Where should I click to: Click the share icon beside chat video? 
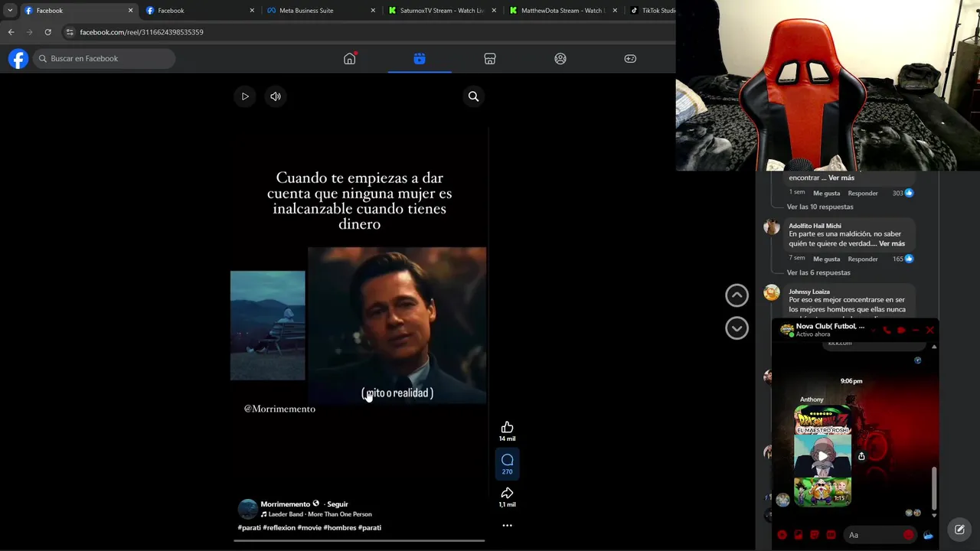(861, 456)
